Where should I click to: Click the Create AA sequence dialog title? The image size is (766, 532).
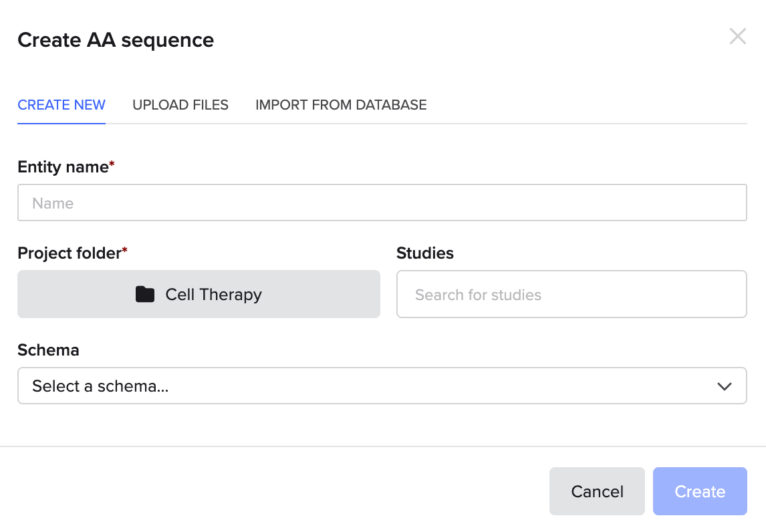pos(116,40)
